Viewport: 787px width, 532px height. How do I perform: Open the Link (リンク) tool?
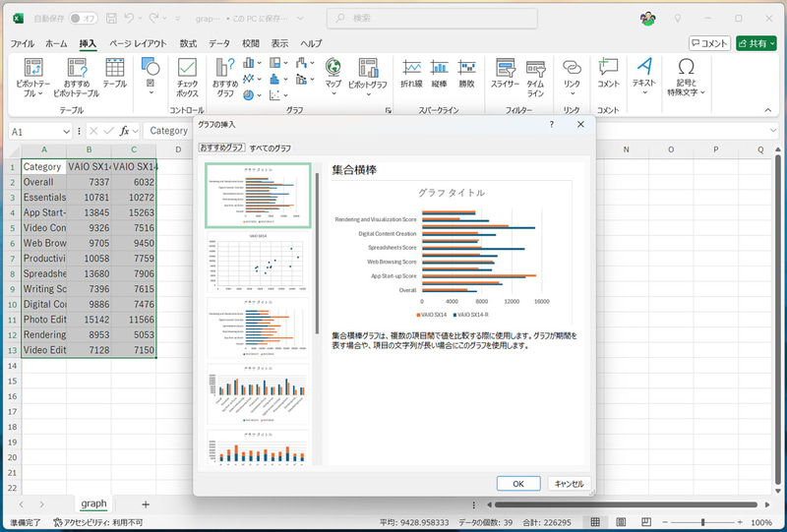coord(572,77)
